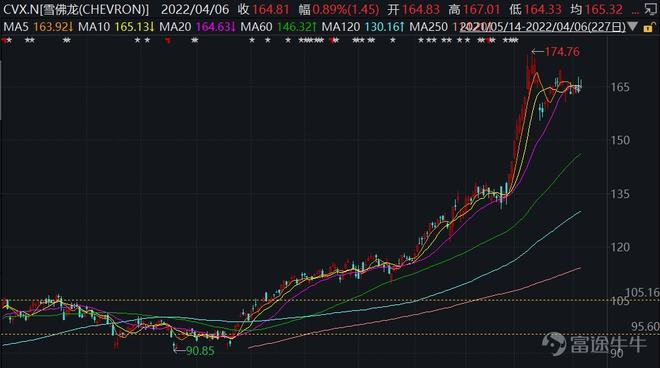Viewport: 660px width, 368px height.
Task: Click the 90.85 lowest price annotation
Action: click(200, 351)
